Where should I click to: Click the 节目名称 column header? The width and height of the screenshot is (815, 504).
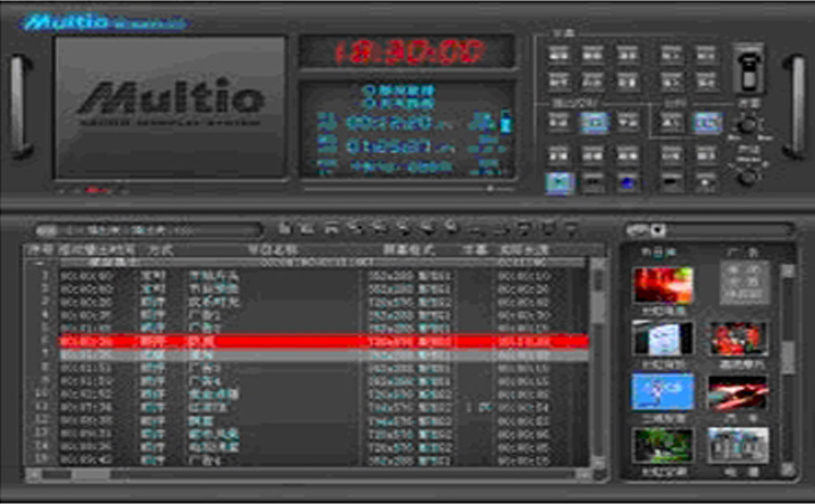272,250
